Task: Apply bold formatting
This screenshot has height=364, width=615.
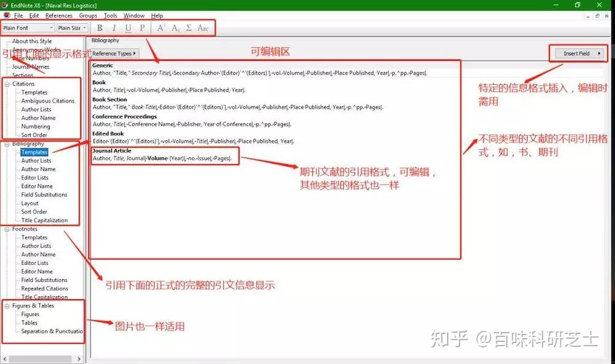Action: coord(100,28)
